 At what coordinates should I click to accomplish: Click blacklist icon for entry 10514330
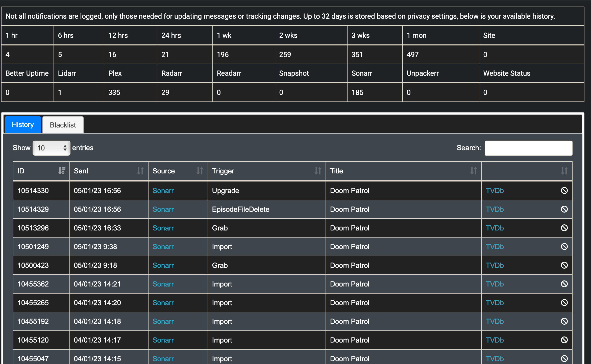[x=564, y=191]
